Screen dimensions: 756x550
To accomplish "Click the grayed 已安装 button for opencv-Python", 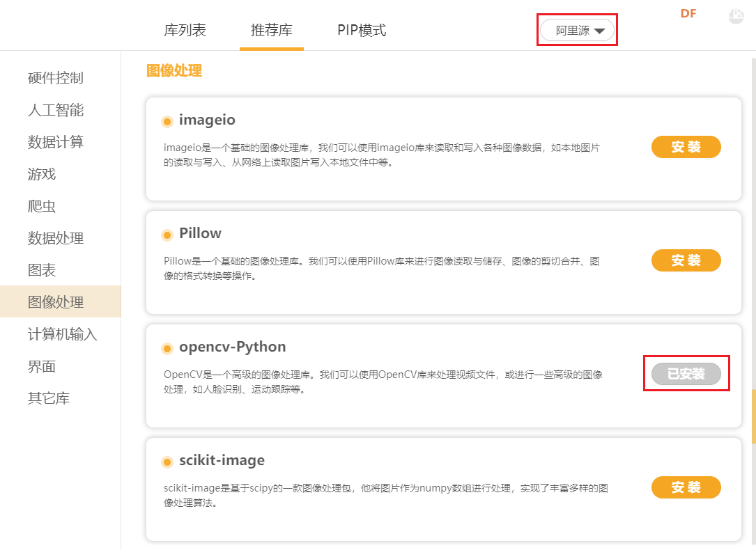I will (686, 374).
